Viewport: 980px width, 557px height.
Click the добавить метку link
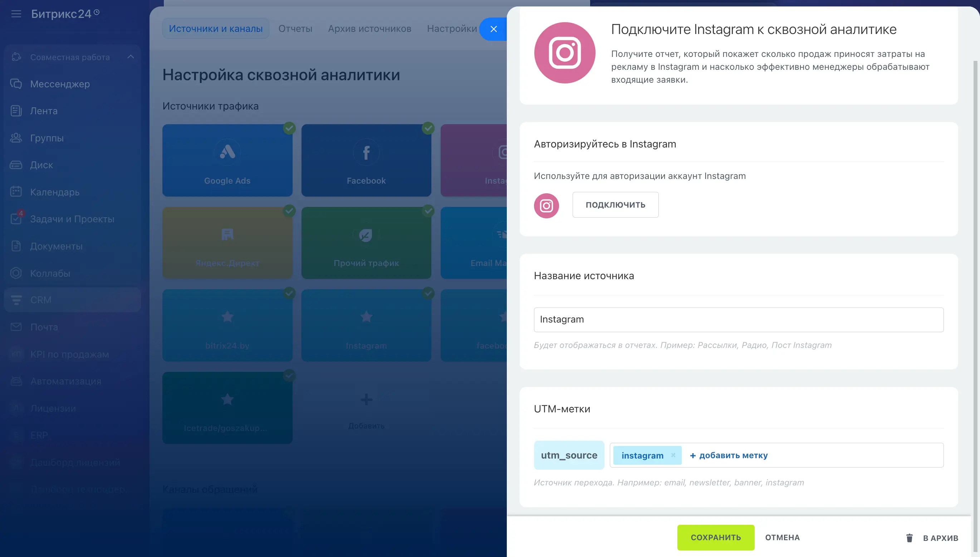click(x=729, y=455)
